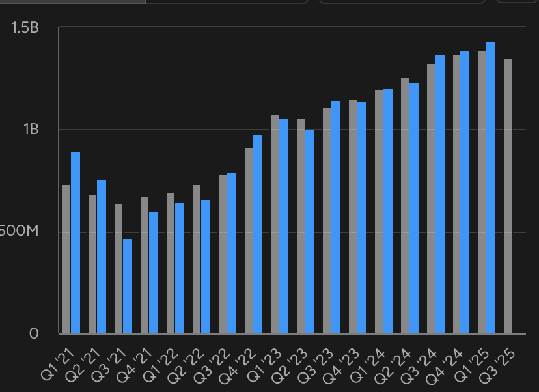Select the blue Q2 '21 bar
The image size is (539, 392).
pos(102,257)
